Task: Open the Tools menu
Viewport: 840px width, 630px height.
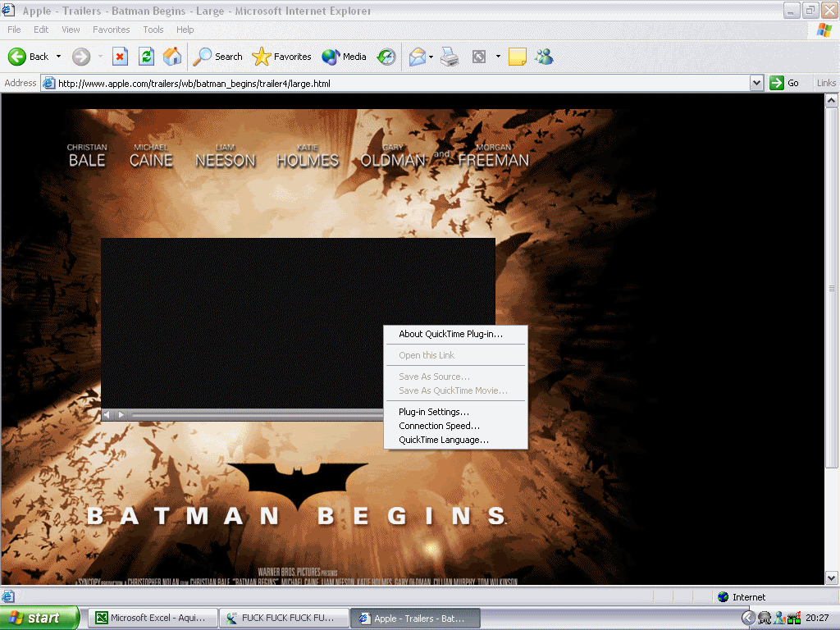Action: [x=153, y=30]
